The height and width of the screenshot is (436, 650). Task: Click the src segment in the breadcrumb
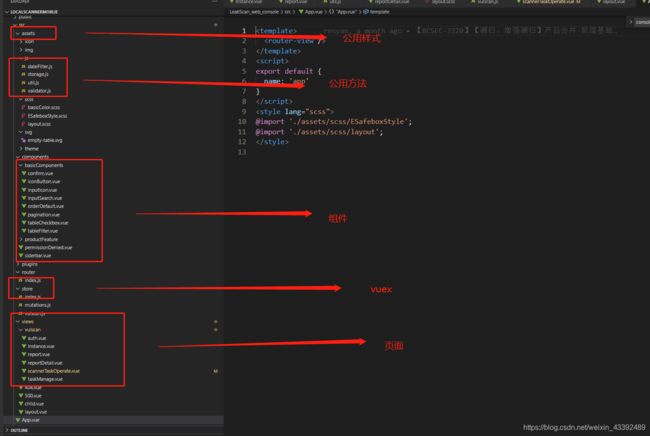click(287, 12)
